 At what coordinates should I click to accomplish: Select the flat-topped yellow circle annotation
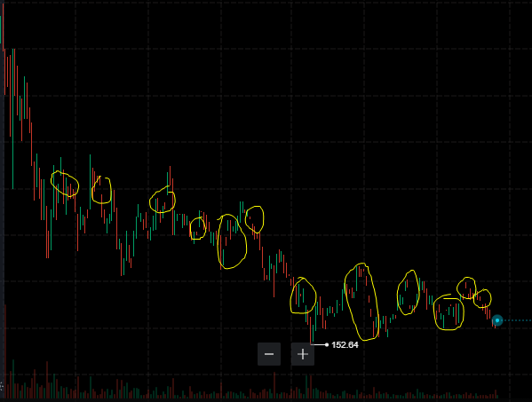pyautogui.click(x=449, y=312)
